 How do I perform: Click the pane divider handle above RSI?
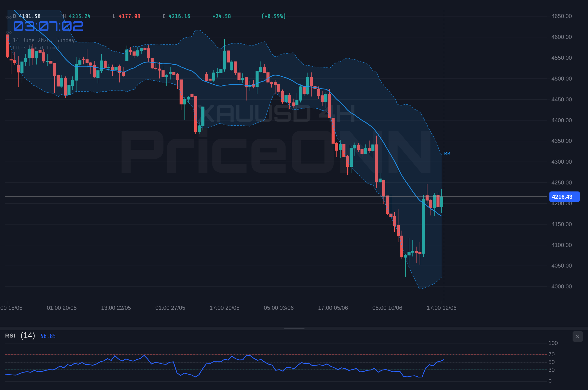pyautogui.click(x=294, y=329)
